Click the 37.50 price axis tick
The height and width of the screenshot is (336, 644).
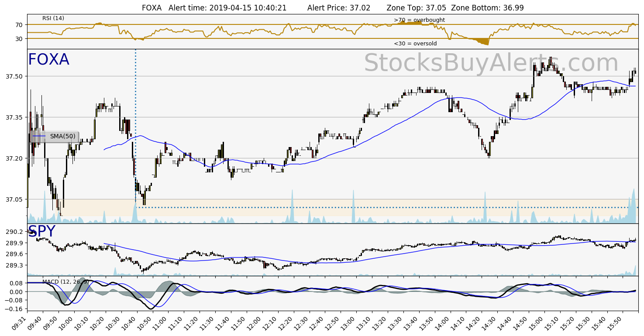click(14, 76)
